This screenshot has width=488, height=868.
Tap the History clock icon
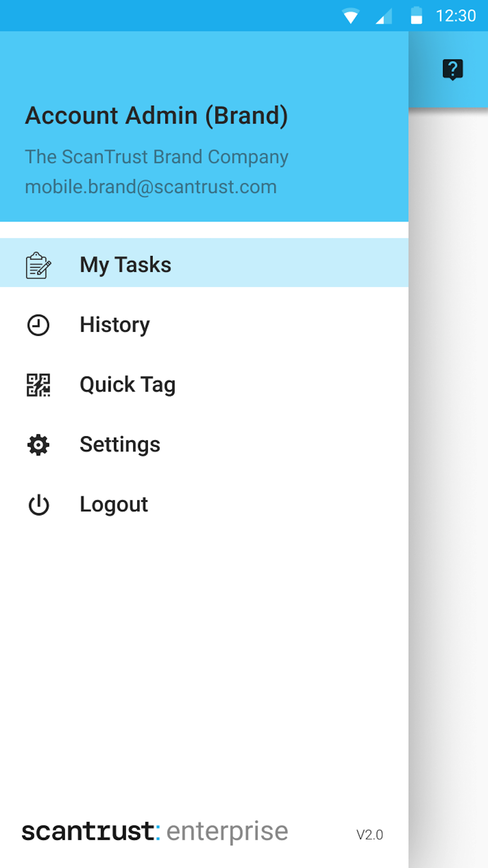[38, 325]
